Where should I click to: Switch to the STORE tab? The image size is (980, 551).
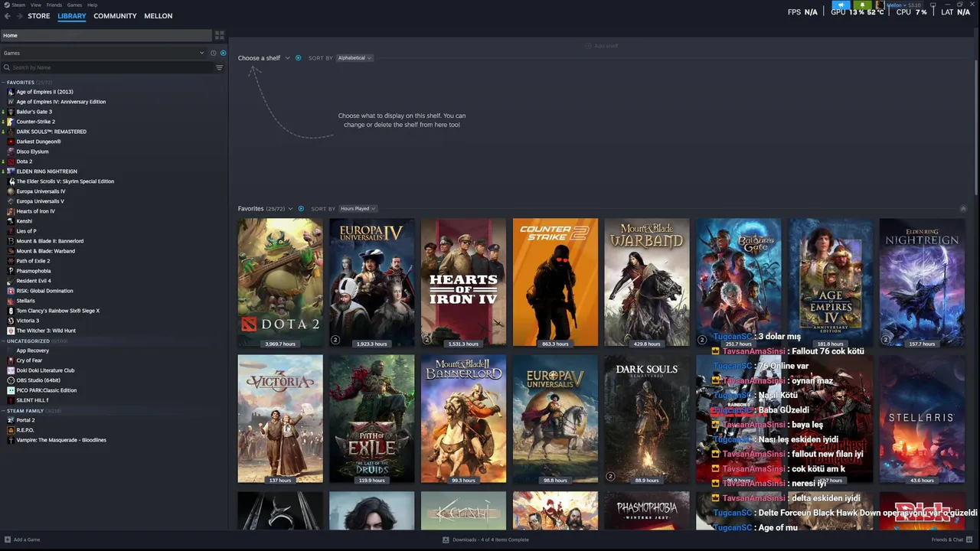39,16
